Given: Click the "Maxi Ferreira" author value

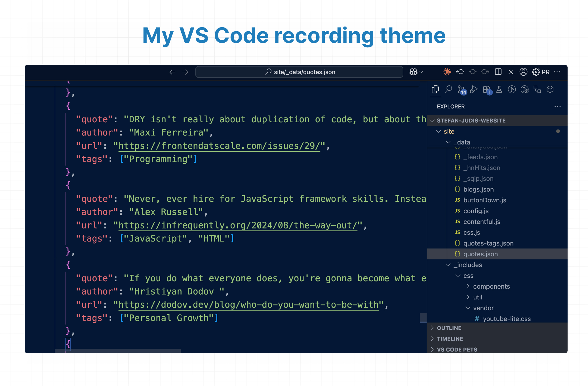Looking at the screenshot, I should pyautogui.click(x=169, y=133).
